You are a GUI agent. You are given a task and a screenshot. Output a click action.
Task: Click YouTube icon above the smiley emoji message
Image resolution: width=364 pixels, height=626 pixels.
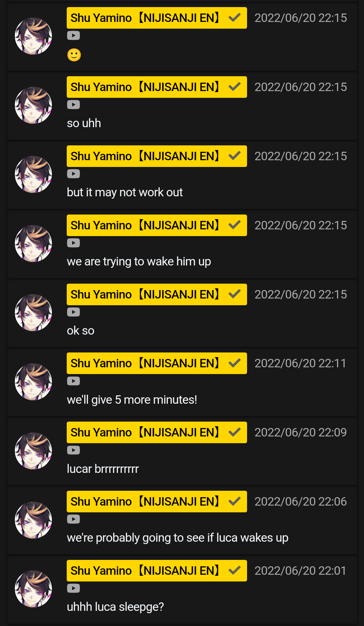tap(73, 35)
